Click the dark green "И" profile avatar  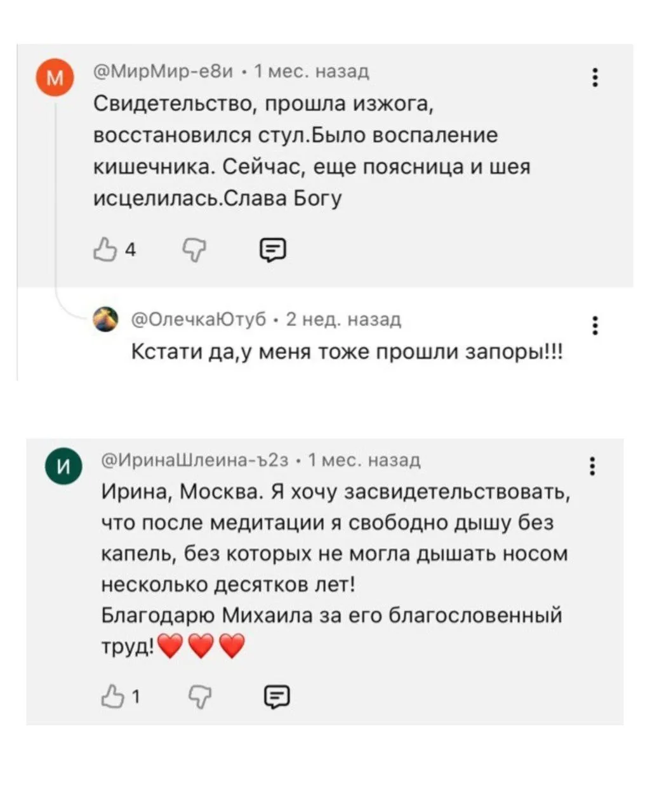(x=63, y=468)
